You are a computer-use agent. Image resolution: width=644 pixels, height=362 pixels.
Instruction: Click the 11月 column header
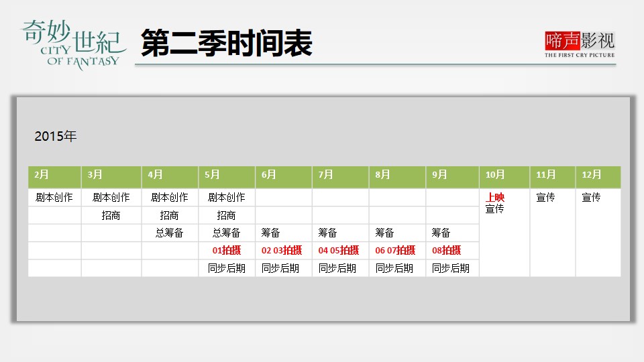pos(552,177)
